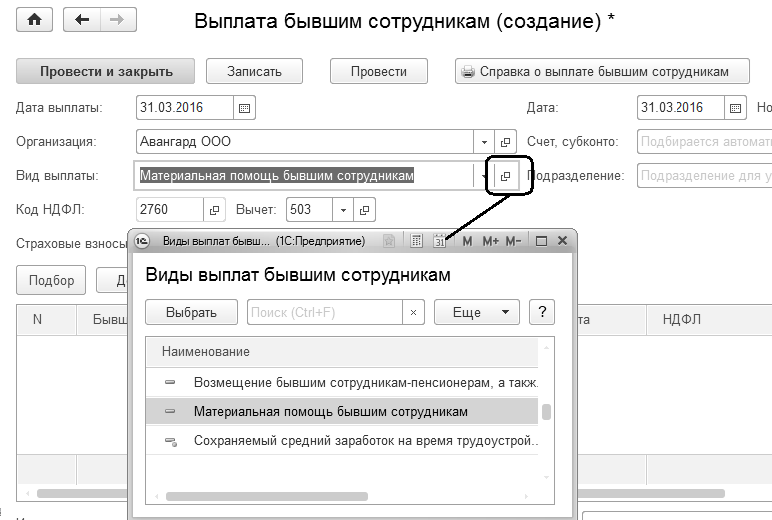Open Вид выплаты record with open icon
This screenshot has width=772, height=520.
(x=506, y=176)
